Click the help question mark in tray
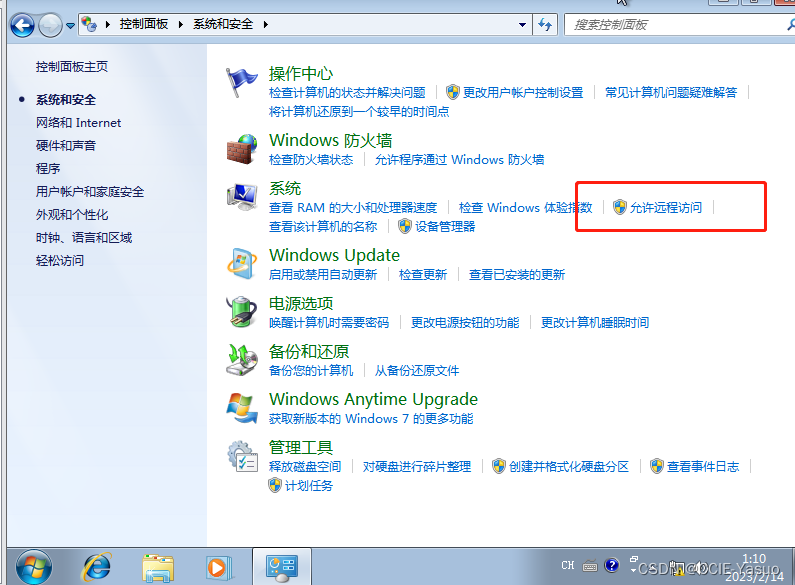 (x=612, y=565)
